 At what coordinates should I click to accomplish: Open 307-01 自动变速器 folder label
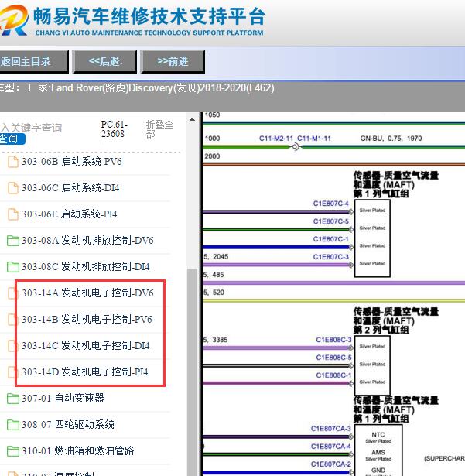click(x=63, y=398)
